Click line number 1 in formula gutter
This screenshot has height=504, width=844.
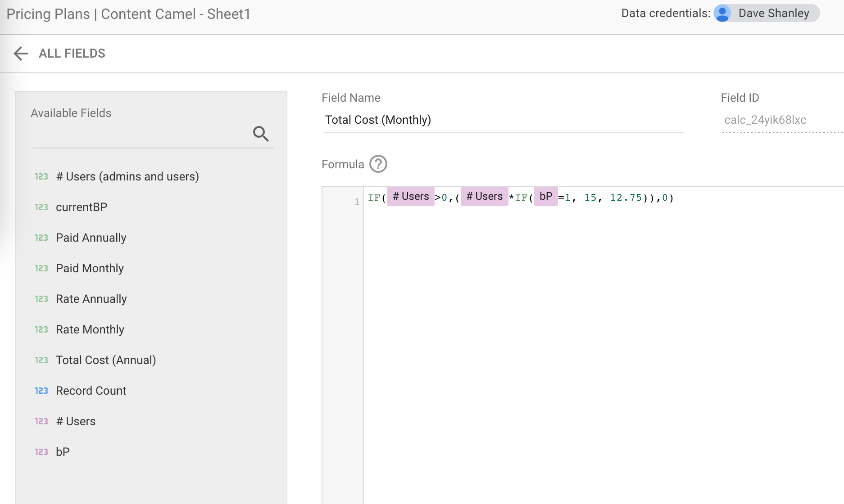coord(357,202)
